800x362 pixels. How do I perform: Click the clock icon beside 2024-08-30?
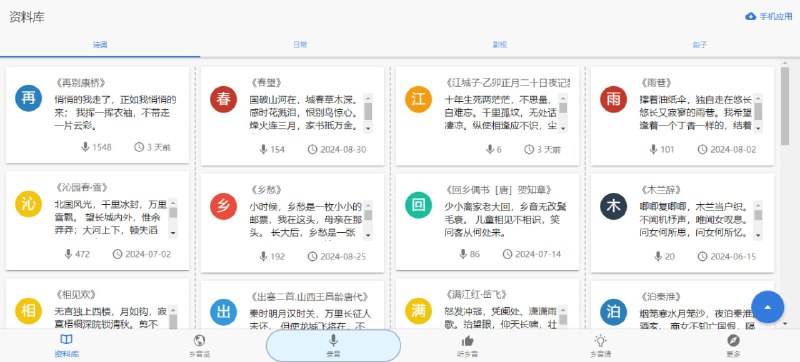tap(312, 149)
